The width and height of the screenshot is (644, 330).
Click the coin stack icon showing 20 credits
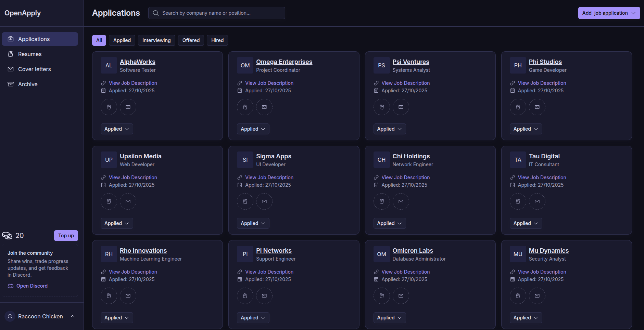[x=7, y=235]
